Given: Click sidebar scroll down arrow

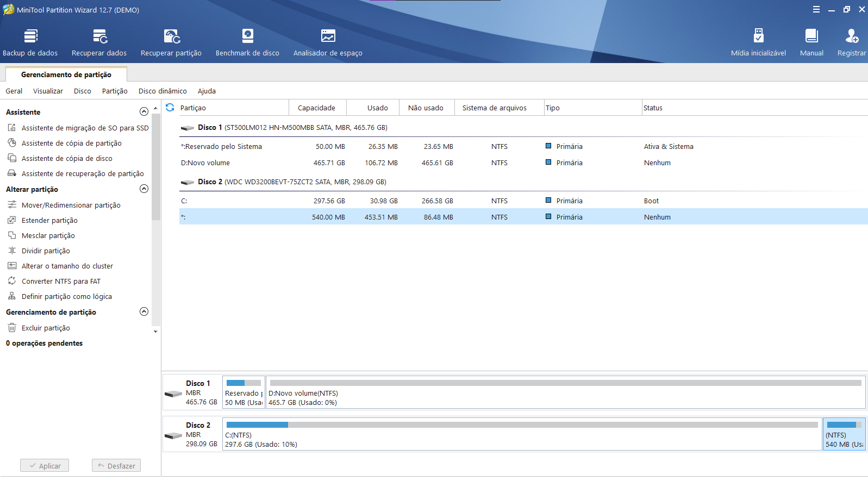Looking at the screenshot, I should click(155, 331).
